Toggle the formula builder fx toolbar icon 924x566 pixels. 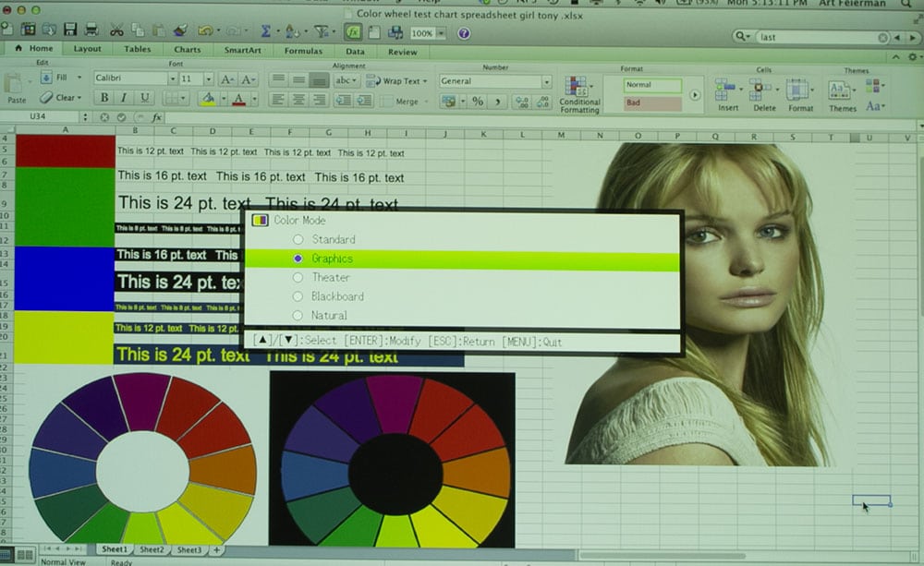click(x=353, y=31)
